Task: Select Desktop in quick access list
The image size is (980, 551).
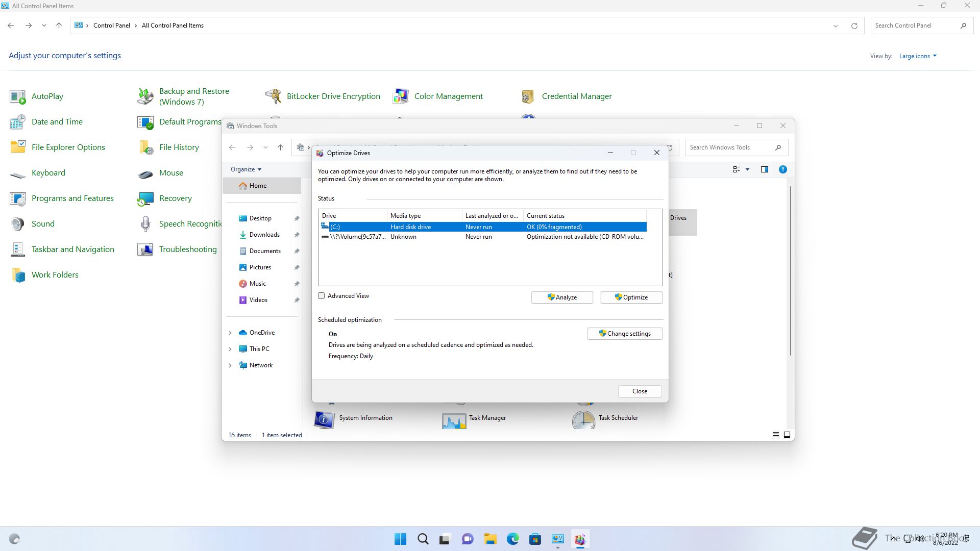Action: [260, 218]
